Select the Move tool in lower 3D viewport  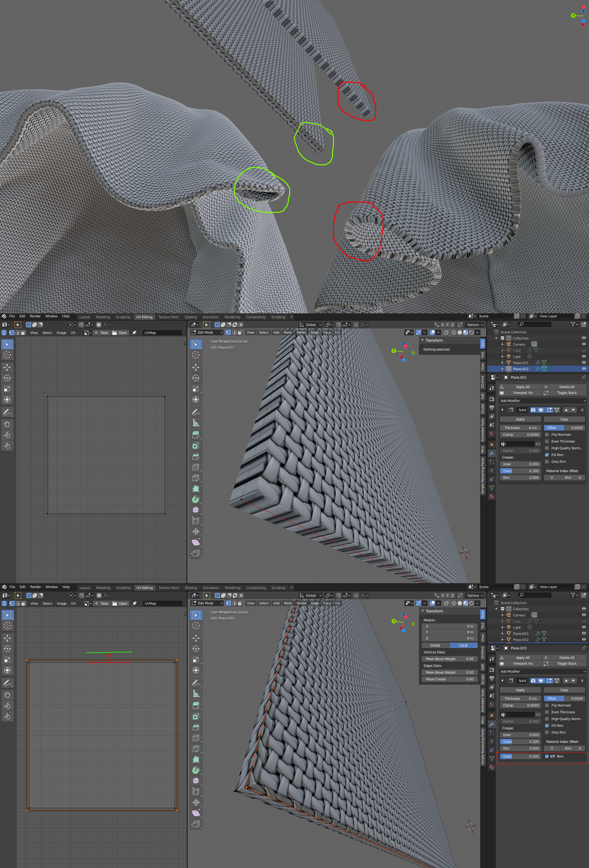196,638
